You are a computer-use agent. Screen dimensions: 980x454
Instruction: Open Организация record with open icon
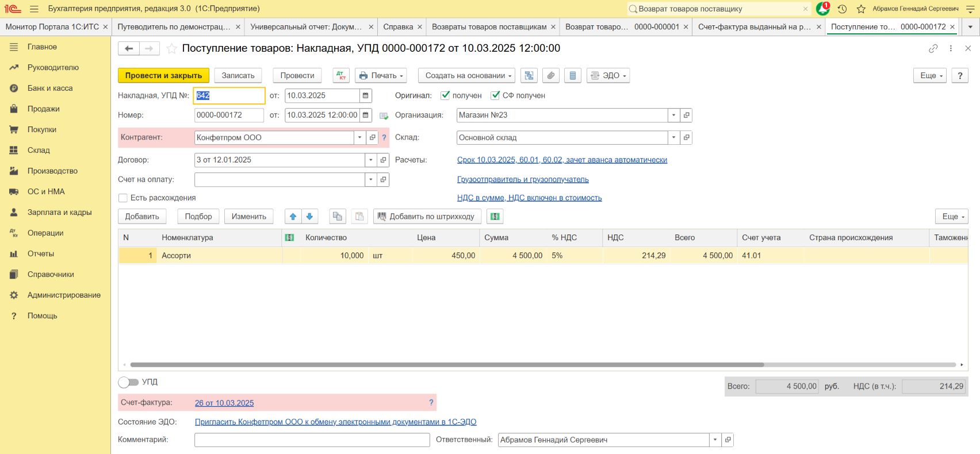coord(686,116)
